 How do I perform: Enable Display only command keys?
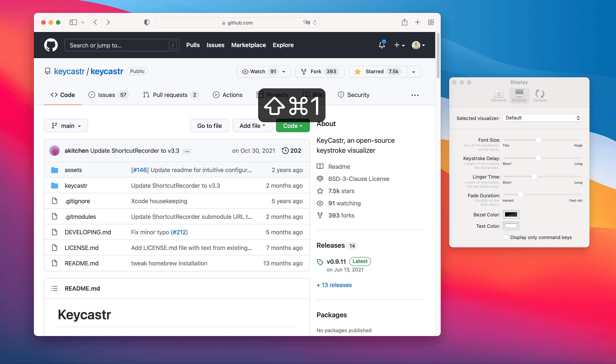coord(506,237)
